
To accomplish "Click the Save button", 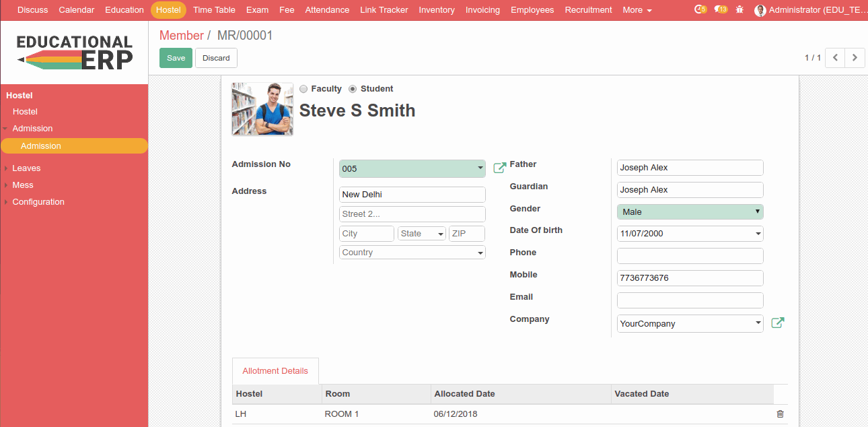I will [x=176, y=58].
